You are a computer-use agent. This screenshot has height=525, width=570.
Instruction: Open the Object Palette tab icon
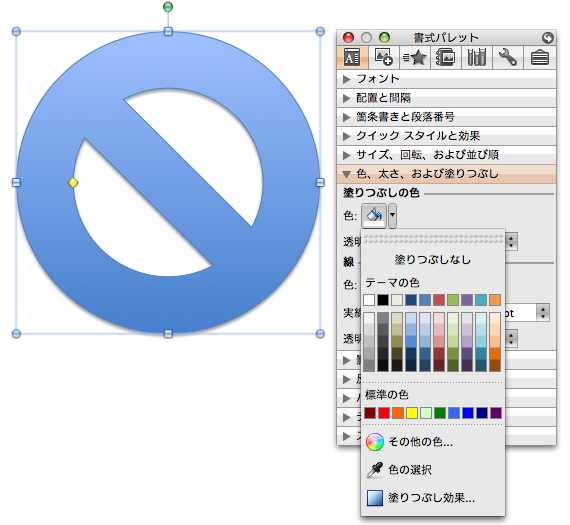click(384, 57)
